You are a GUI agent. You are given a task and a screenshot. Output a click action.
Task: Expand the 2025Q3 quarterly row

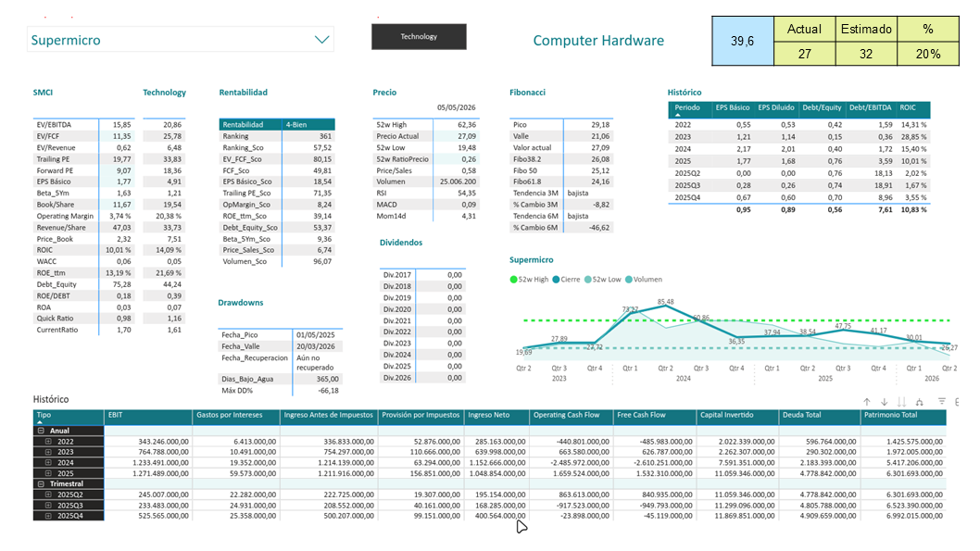pos(48,506)
